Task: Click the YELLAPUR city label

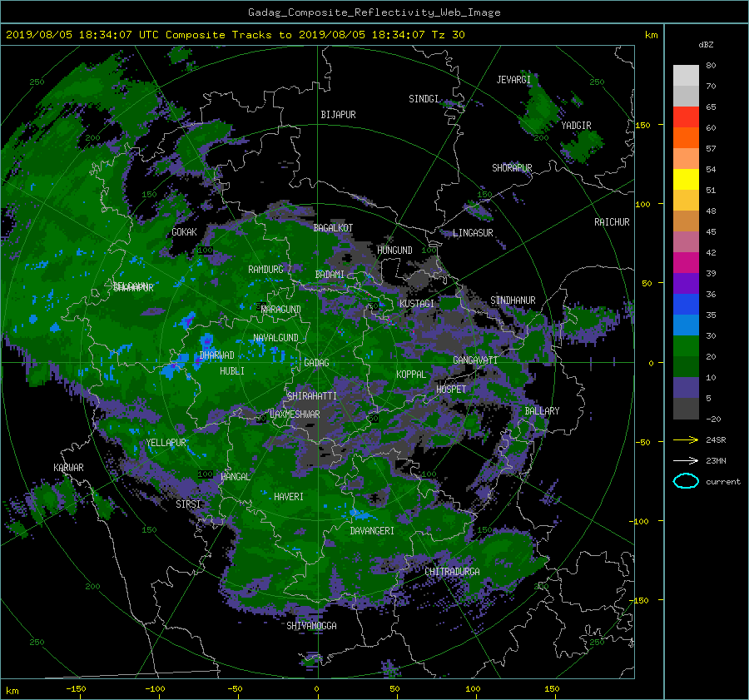Action: [x=166, y=443]
